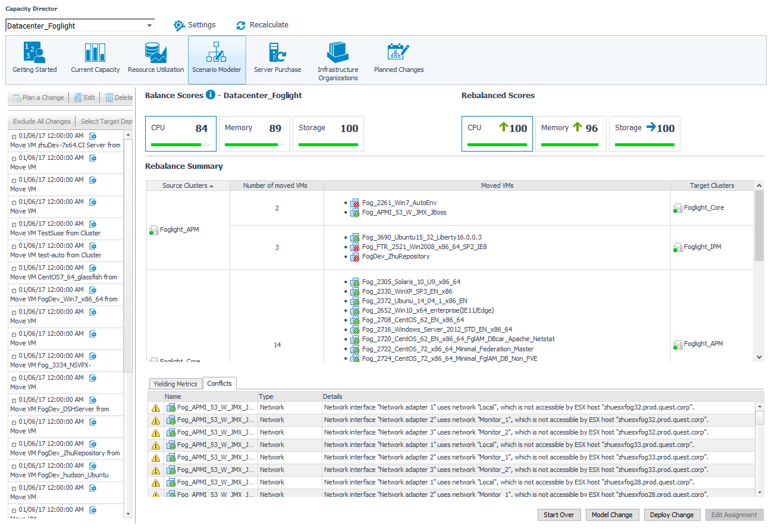Select the rebalanced Storage score card
This screenshot has height=532, width=772.
click(x=645, y=134)
